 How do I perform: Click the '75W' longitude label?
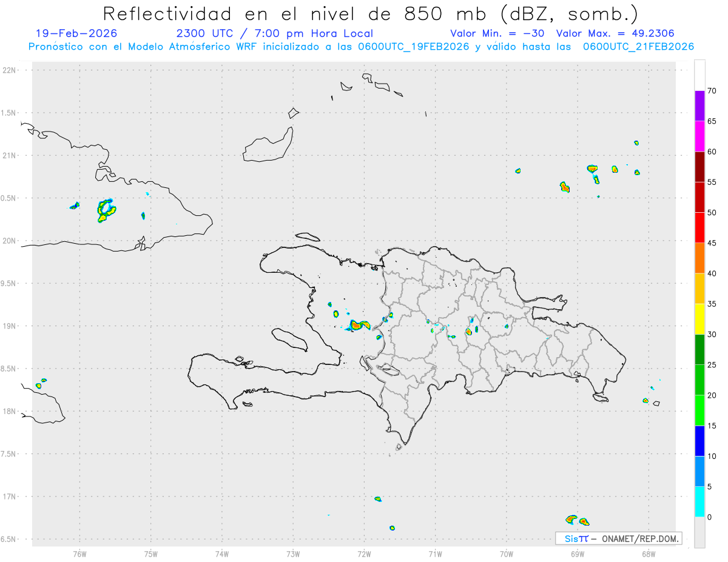tap(151, 554)
